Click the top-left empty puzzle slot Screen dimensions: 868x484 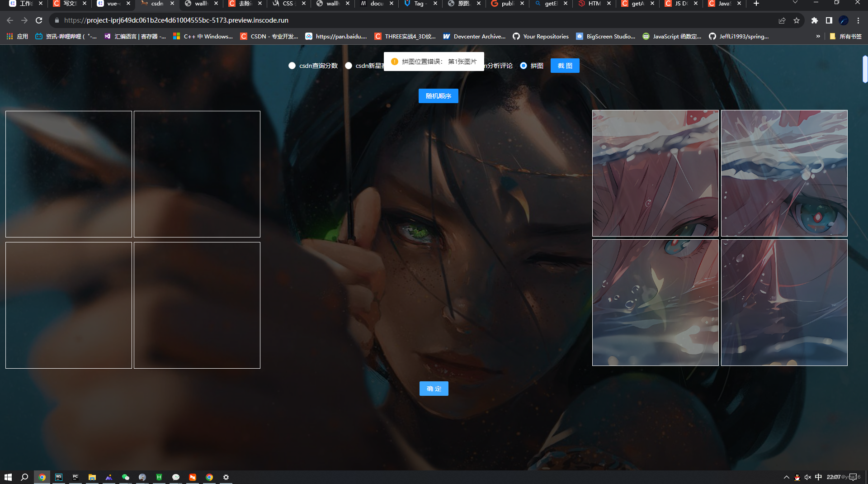click(69, 174)
